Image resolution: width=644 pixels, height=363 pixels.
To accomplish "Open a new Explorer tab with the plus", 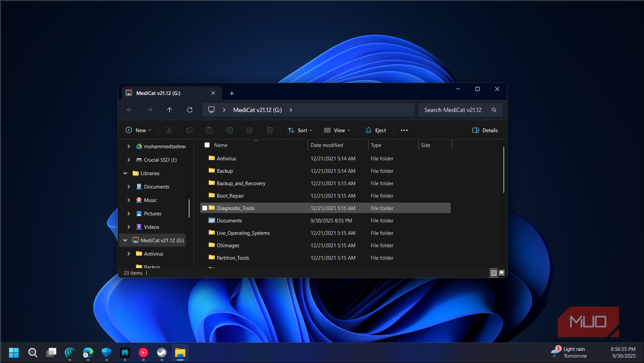I will pyautogui.click(x=232, y=93).
